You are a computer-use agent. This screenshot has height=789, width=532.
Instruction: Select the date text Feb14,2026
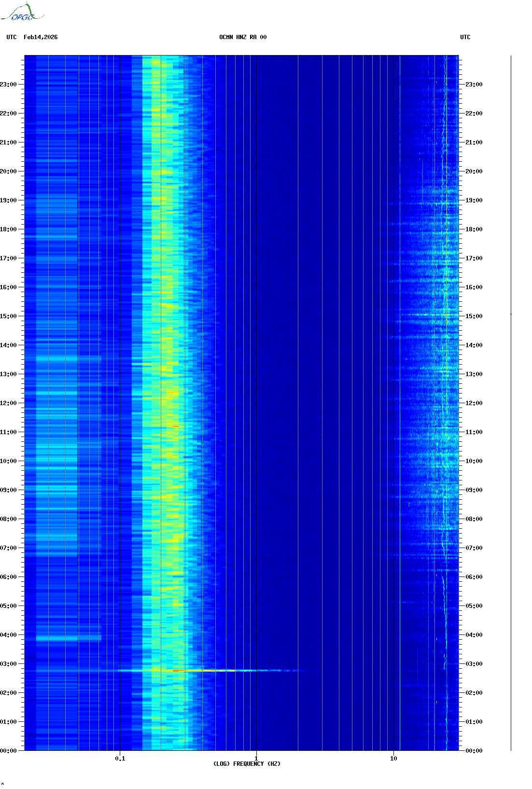(x=41, y=37)
